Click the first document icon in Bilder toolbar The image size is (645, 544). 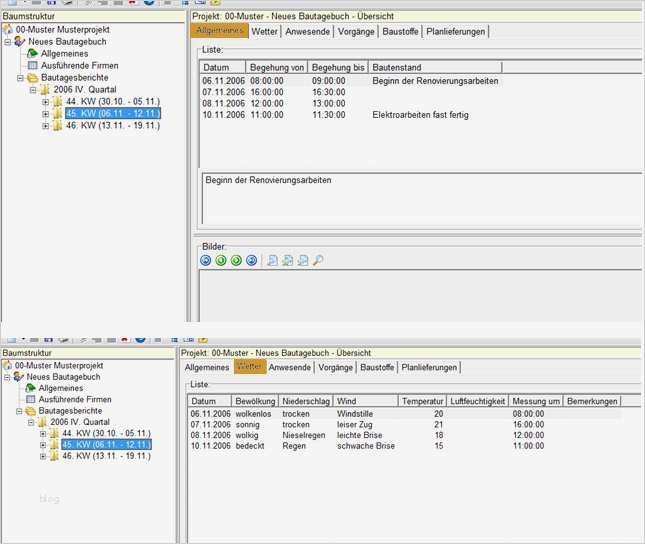[x=272, y=260]
